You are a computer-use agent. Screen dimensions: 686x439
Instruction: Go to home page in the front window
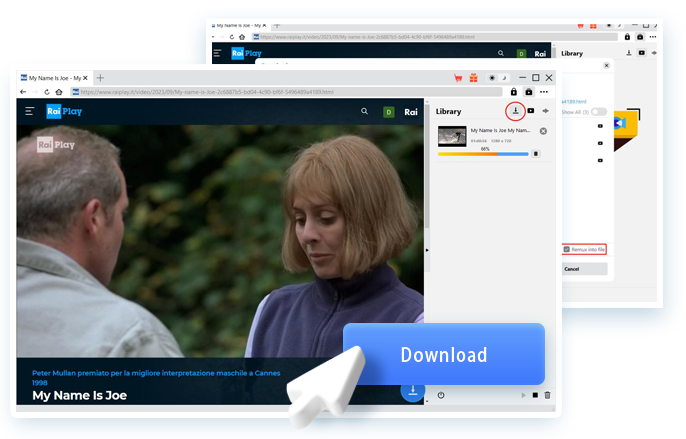pyautogui.click(x=59, y=92)
